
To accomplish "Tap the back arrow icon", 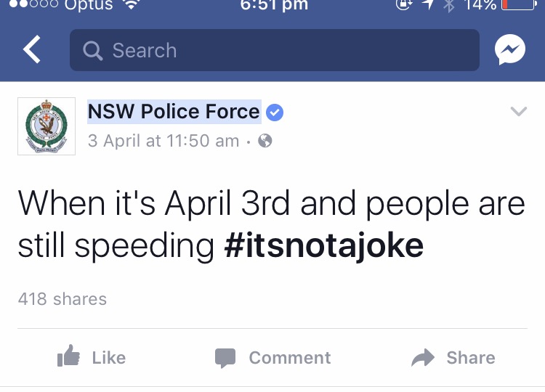I will point(32,49).
